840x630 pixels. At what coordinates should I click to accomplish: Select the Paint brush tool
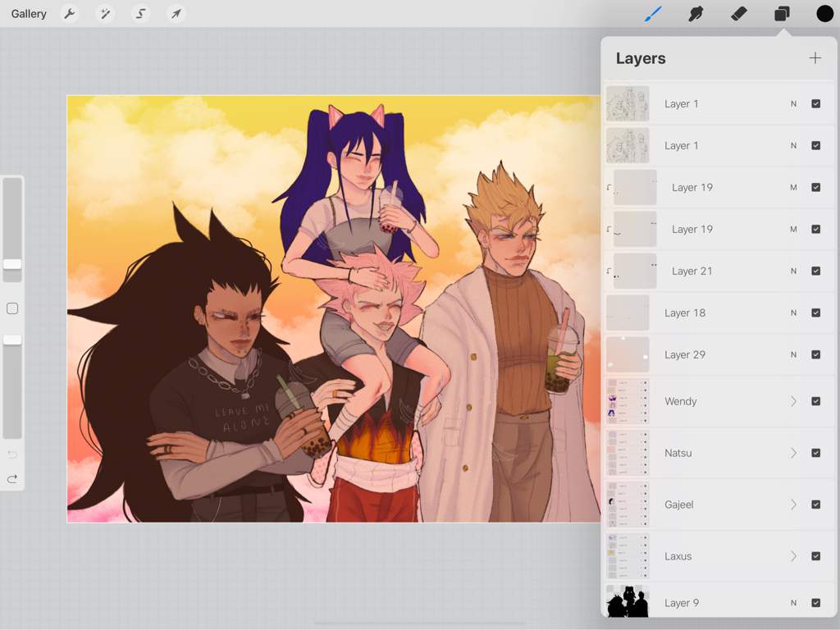[x=652, y=13]
